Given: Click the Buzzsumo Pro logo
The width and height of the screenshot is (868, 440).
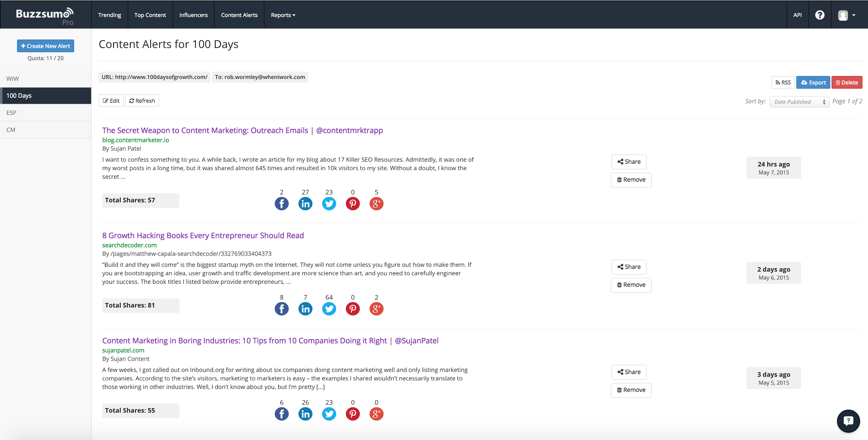Looking at the screenshot, I should pyautogui.click(x=45, y=16).
